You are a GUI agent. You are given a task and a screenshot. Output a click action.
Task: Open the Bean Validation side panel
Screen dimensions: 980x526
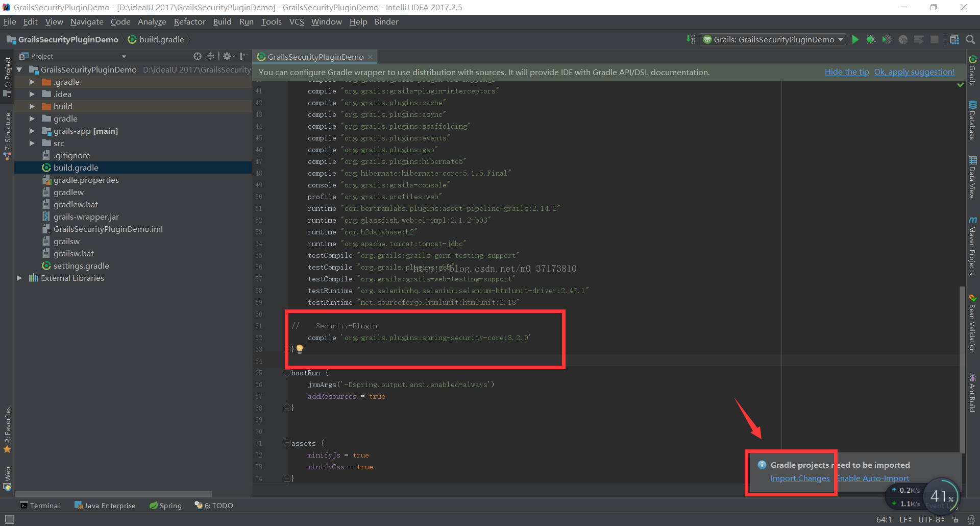click(x=972, y=323)
